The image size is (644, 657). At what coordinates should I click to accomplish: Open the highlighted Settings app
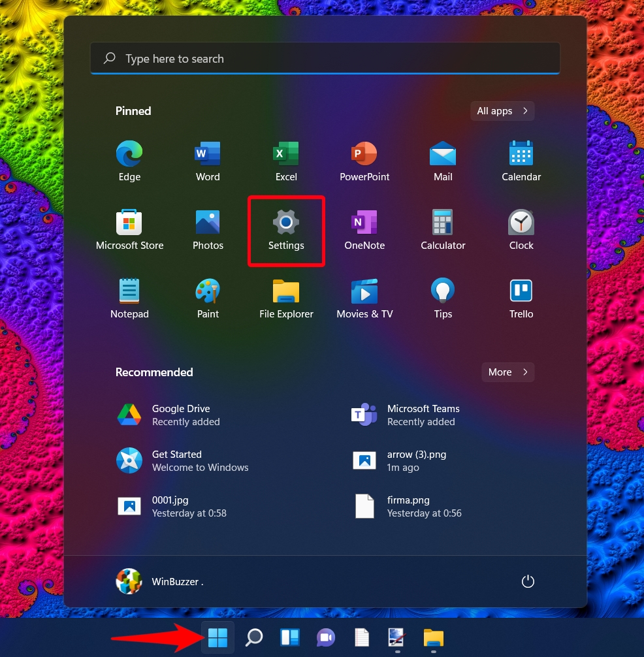(285, 229)
